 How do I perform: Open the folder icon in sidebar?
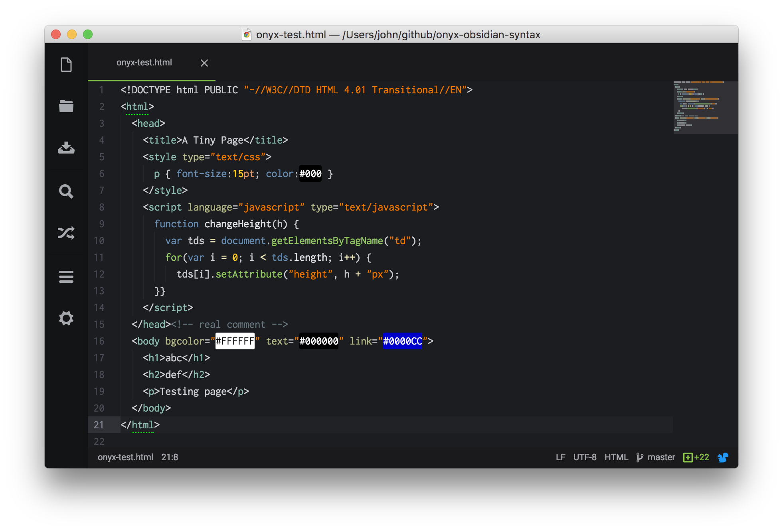pyautogui.click(x=66, y=106)
